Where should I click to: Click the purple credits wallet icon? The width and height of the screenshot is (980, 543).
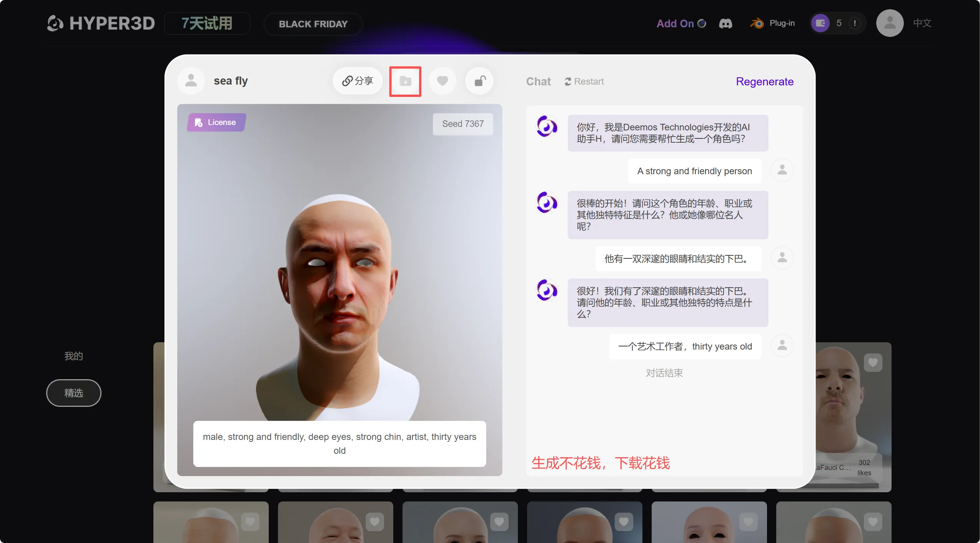coord(820,23)
